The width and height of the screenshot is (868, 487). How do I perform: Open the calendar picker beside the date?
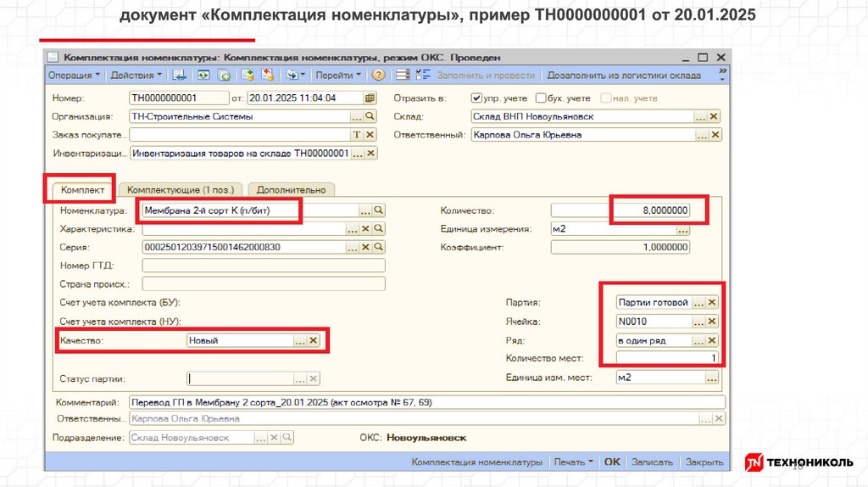[x=370, y=98]
